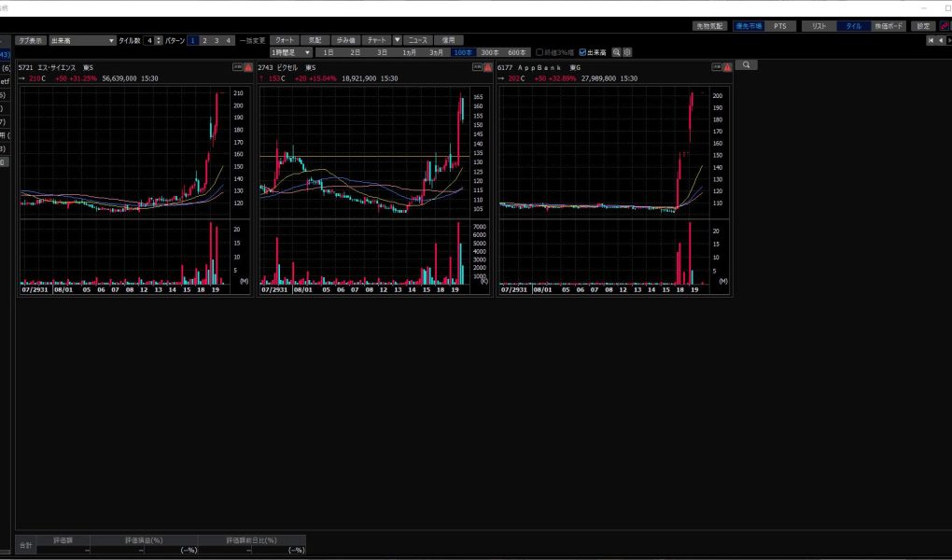Switch to the 株価ボード view tab

[889, 26]
